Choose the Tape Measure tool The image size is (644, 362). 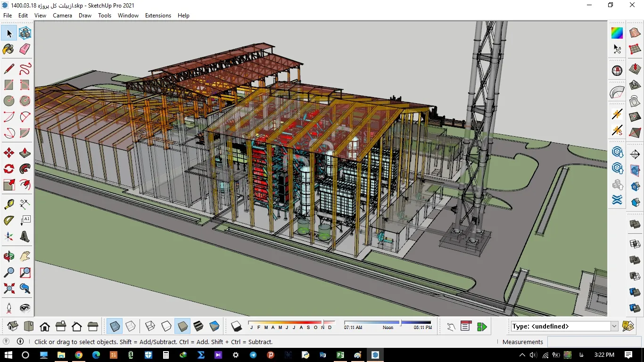(x=8, y=204)
